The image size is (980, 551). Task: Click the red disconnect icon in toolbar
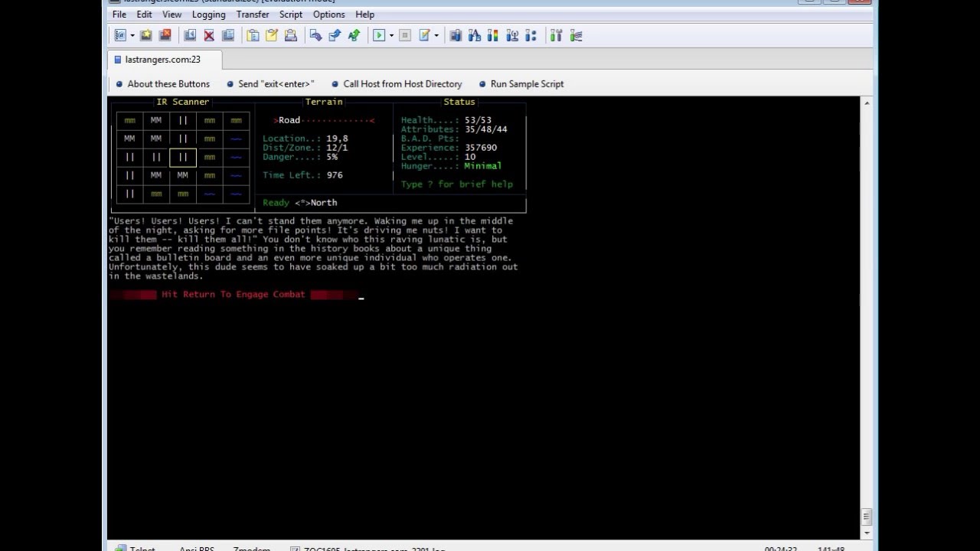(x=165, y=35)
